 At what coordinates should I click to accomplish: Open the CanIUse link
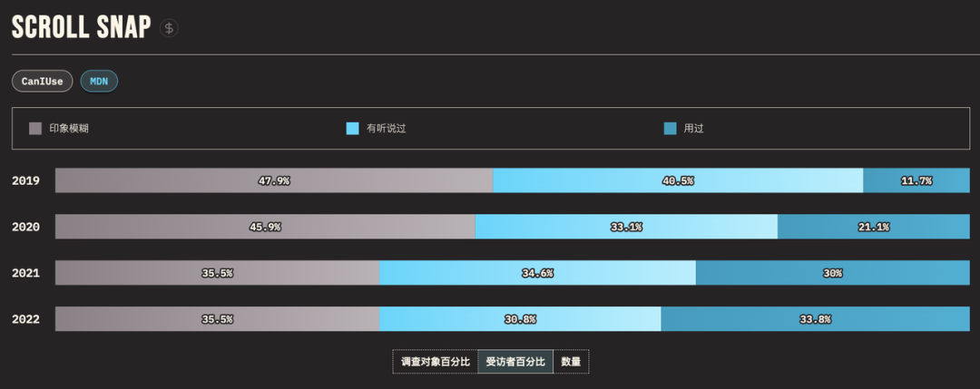(x=42, y=81)
